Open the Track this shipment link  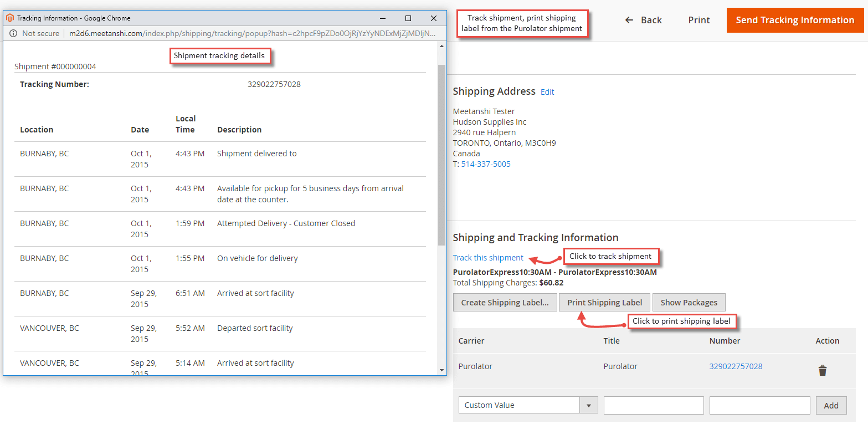click(488, 258)
